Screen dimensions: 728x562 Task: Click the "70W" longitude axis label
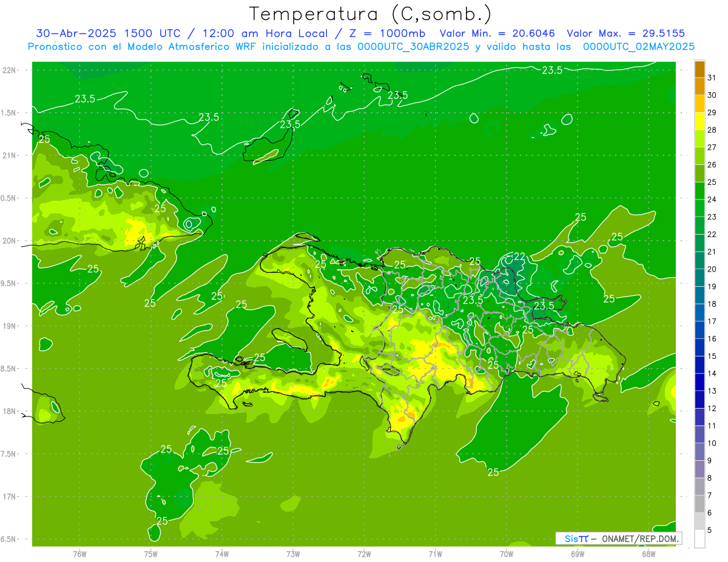[507, 554]
